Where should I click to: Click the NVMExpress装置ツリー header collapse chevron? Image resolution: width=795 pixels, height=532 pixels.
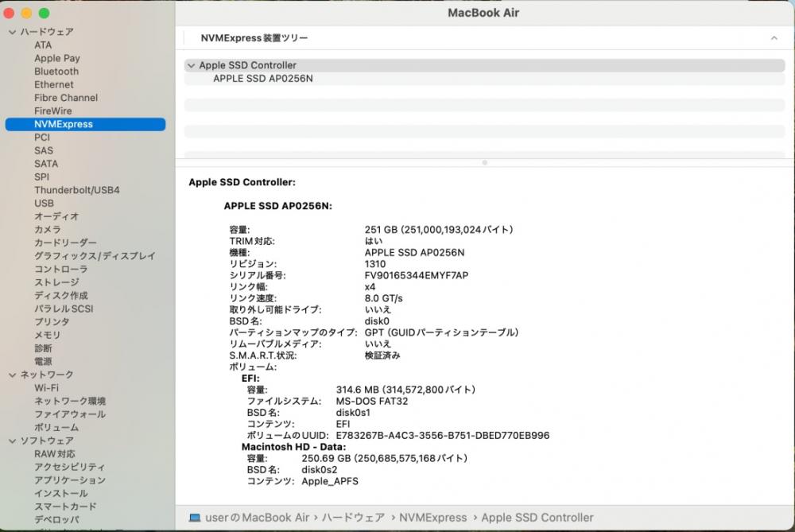(x=774, y=38)
